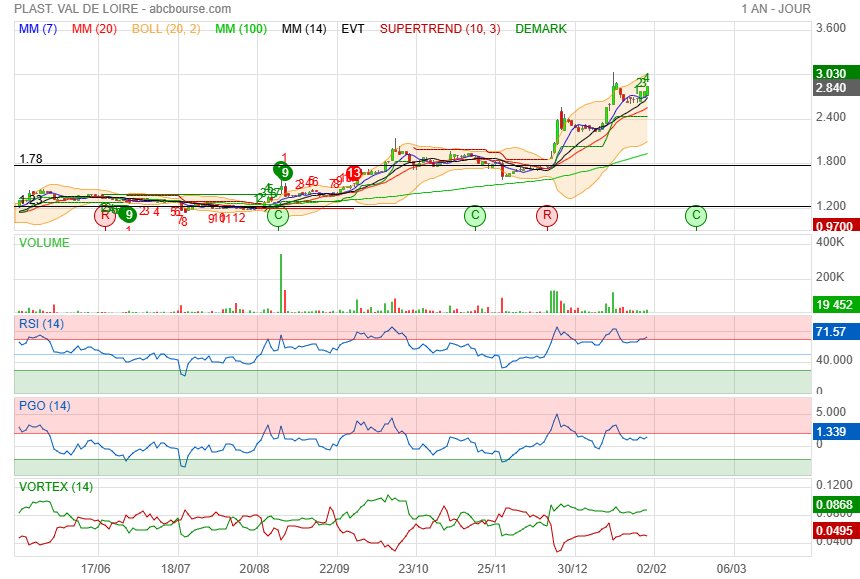Click the red R event marker near 17/06

(x=104, y=215)
